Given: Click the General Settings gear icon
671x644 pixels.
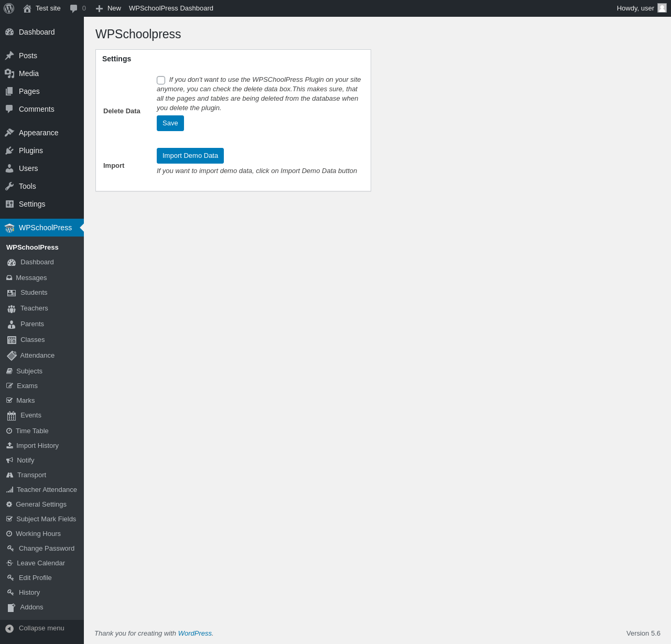Looking at the screenshot, I should click(9, 505).
